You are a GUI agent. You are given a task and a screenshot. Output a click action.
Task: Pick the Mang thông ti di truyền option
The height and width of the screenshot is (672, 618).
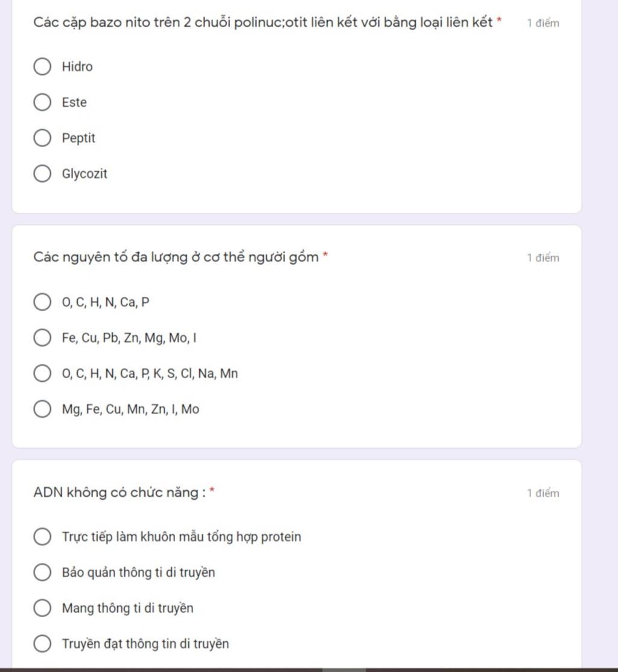(x=42, y=607)
